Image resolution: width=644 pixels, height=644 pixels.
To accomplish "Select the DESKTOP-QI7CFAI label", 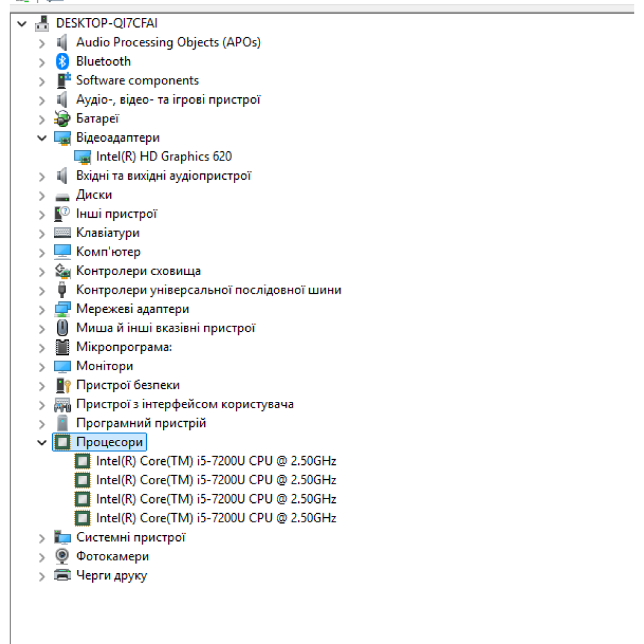I will click(107, 23).
